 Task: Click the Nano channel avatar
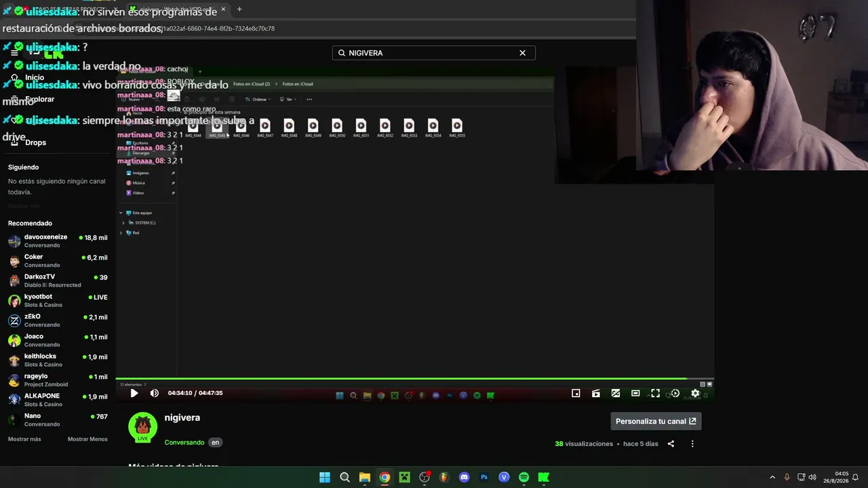14,420
